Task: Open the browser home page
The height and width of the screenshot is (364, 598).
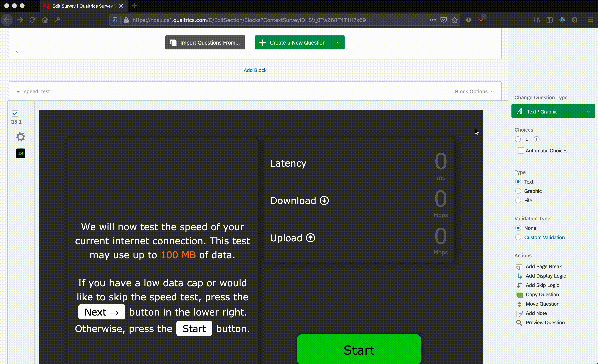Action: pyautogui.click(x=45, y=20)
